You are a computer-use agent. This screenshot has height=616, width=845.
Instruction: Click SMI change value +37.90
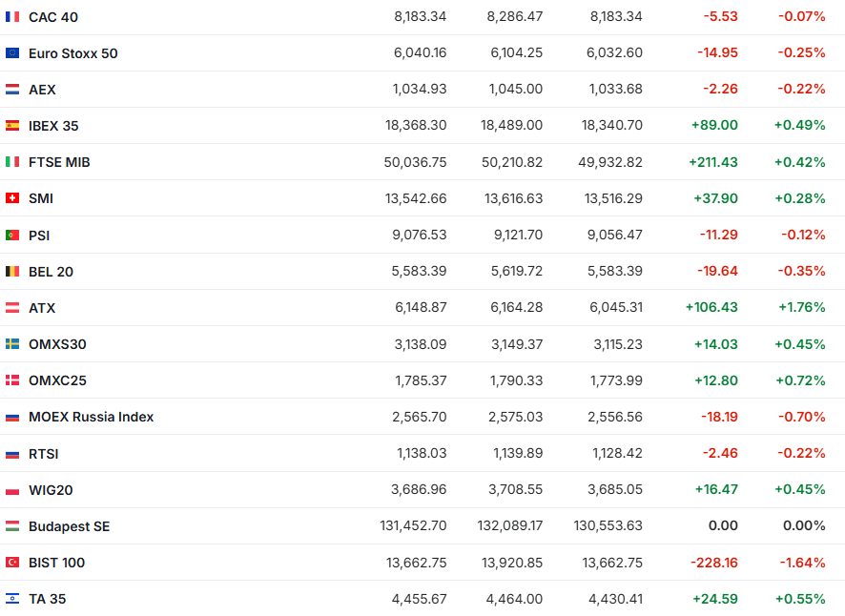(715, 198)
